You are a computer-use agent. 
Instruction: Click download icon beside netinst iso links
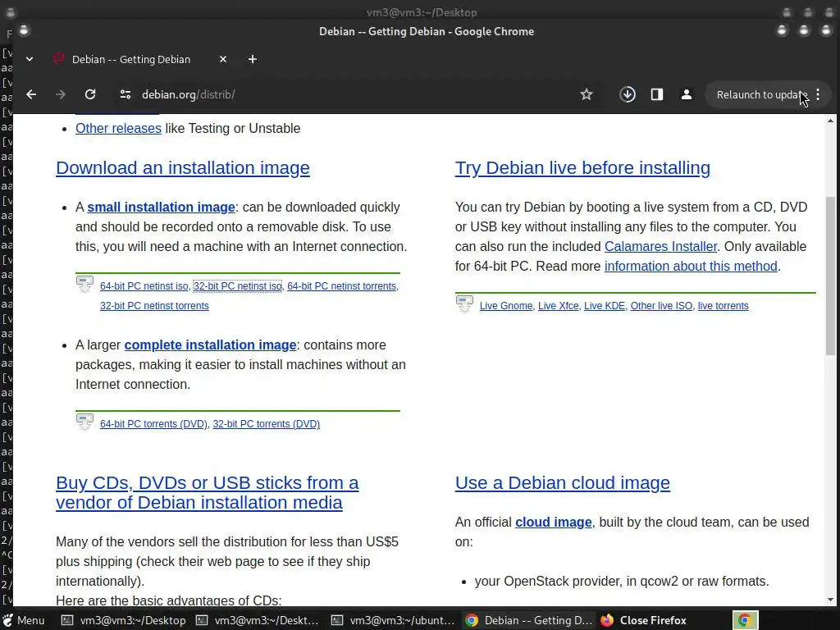pyautogui.click(x=84, y=284)
